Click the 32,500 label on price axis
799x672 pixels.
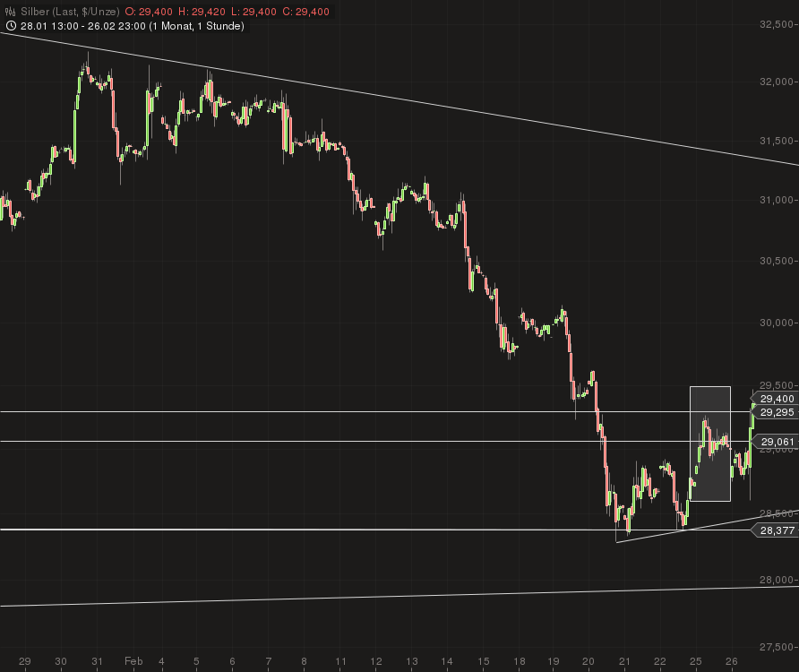[x=777, y=25]
